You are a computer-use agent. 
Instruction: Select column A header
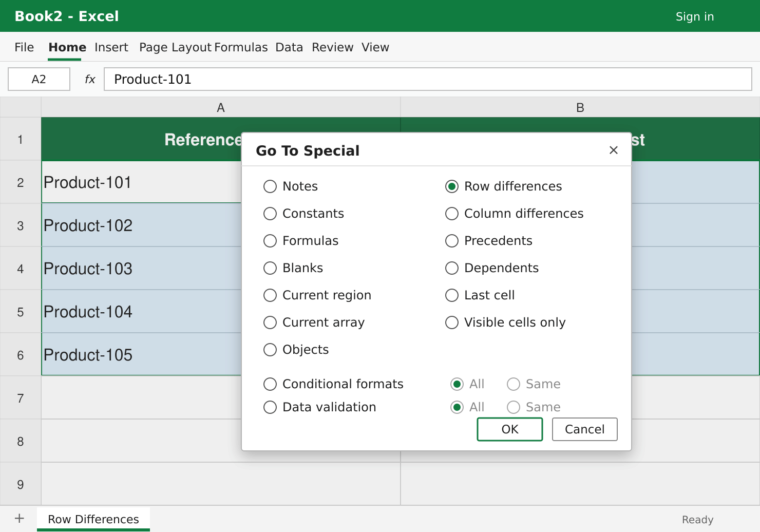[x=221, y=107]
